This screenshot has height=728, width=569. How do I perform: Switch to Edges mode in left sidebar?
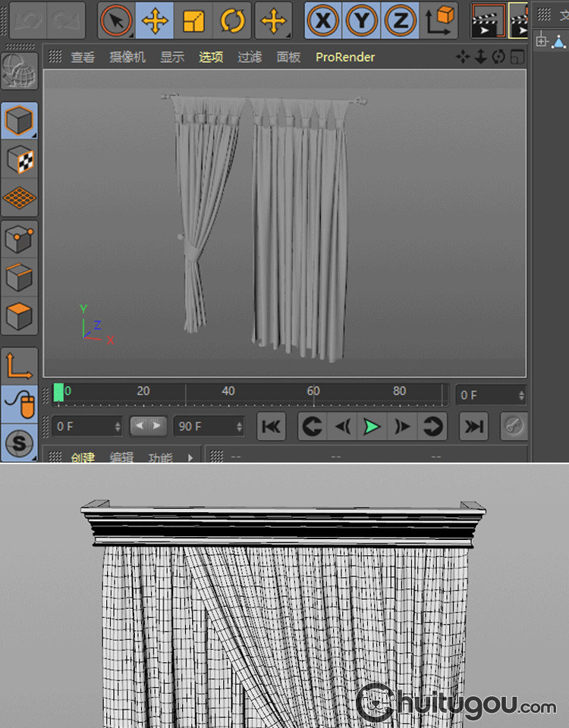tap(19, 278)
